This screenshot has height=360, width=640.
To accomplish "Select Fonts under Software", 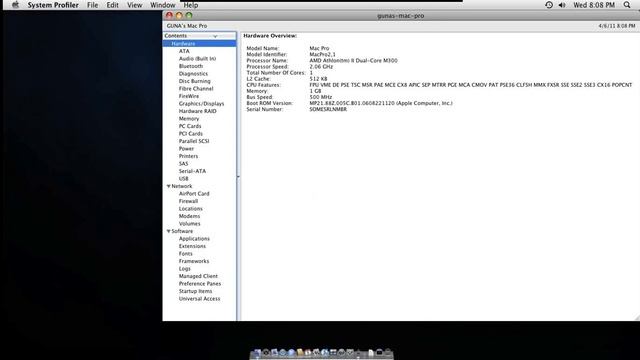I will pos(185,254).
